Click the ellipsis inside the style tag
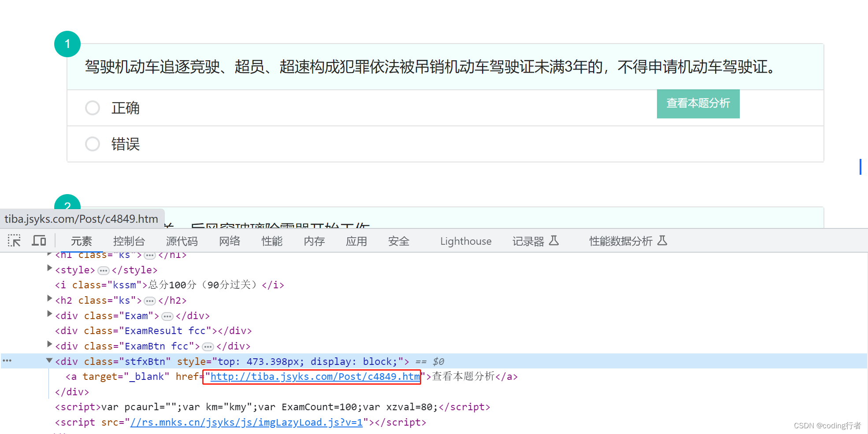The width and height of the screenshot is (868, 434). [104, 270]
